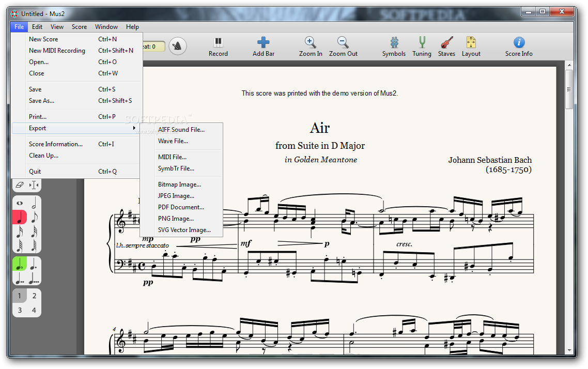The height and width of the screenshot is (369, 588).
Task: Click the beat value field
Action: [154, 47]
